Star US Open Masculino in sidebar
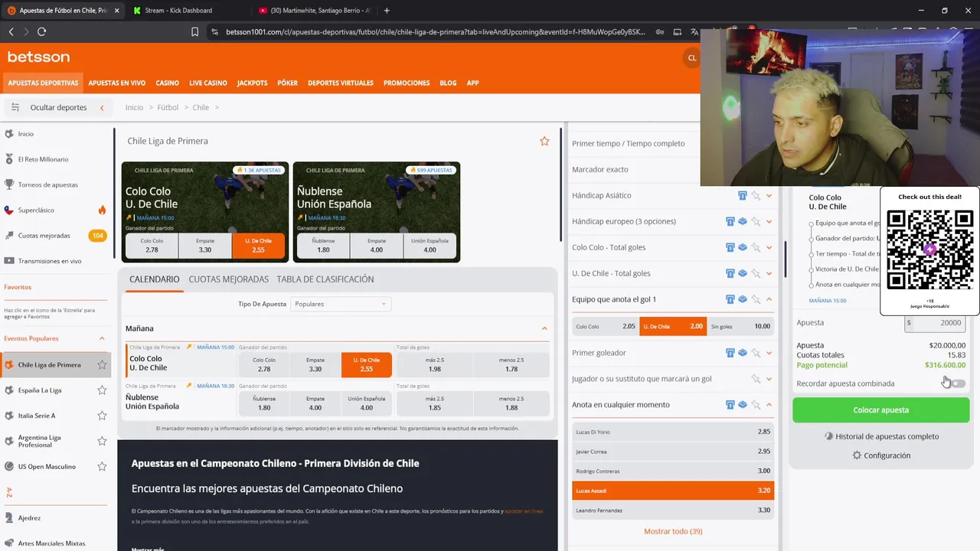The image size is (980, 551). click(102, 467)
